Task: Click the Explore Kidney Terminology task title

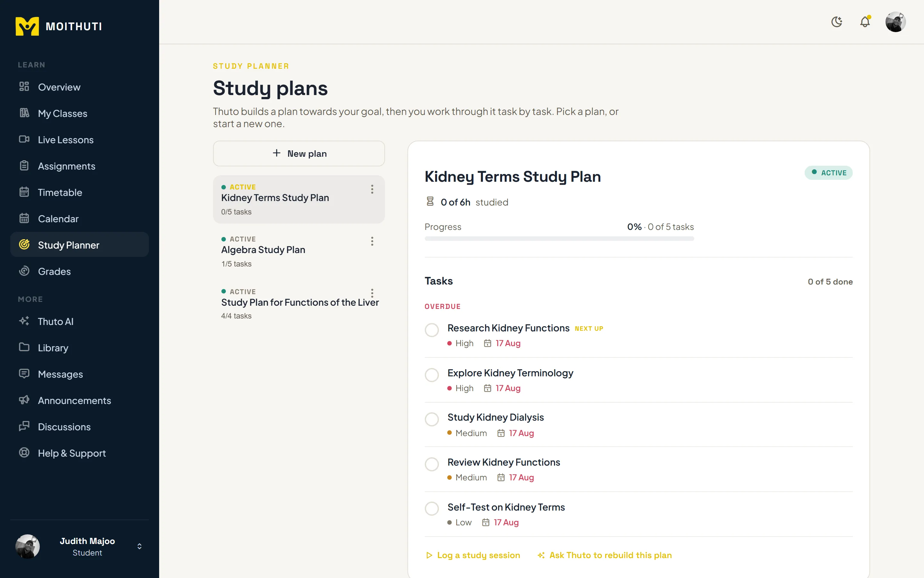Action: pos(510,373)
